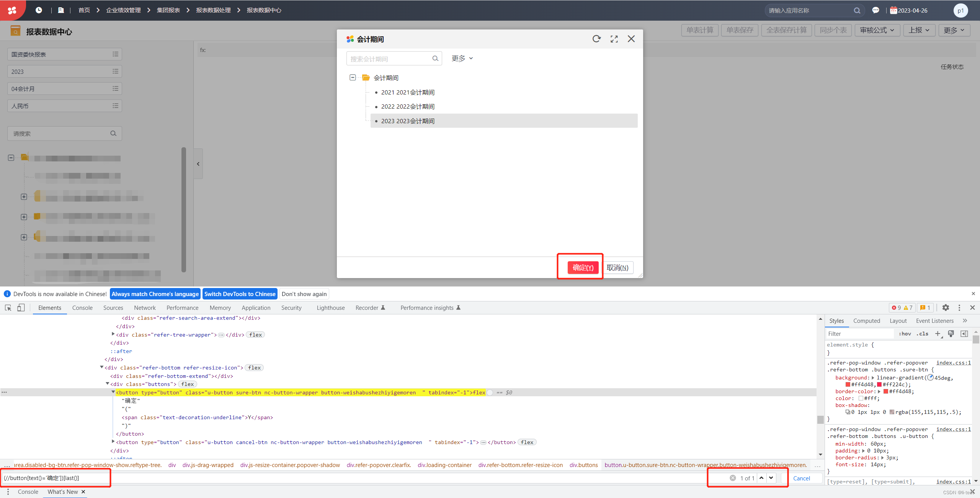Toggle element state with :hov button

[905, 334]
